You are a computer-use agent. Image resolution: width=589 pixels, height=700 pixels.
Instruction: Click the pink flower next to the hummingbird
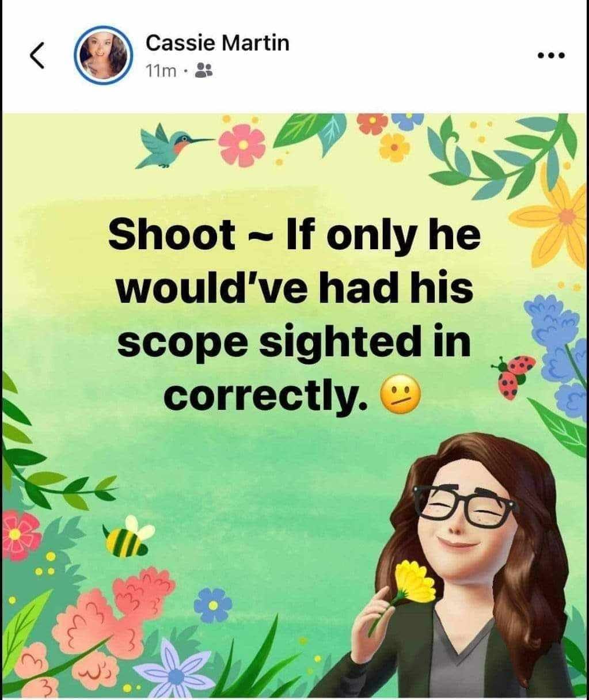242,144
